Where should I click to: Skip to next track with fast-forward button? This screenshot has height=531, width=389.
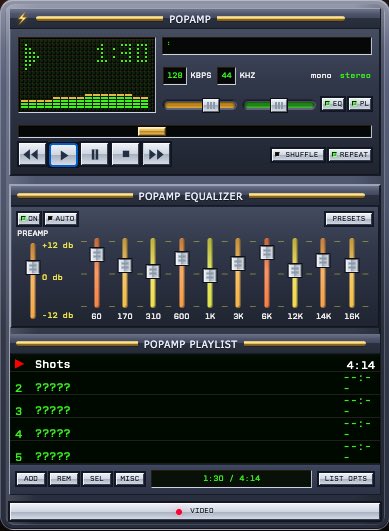tap(156, 154)
